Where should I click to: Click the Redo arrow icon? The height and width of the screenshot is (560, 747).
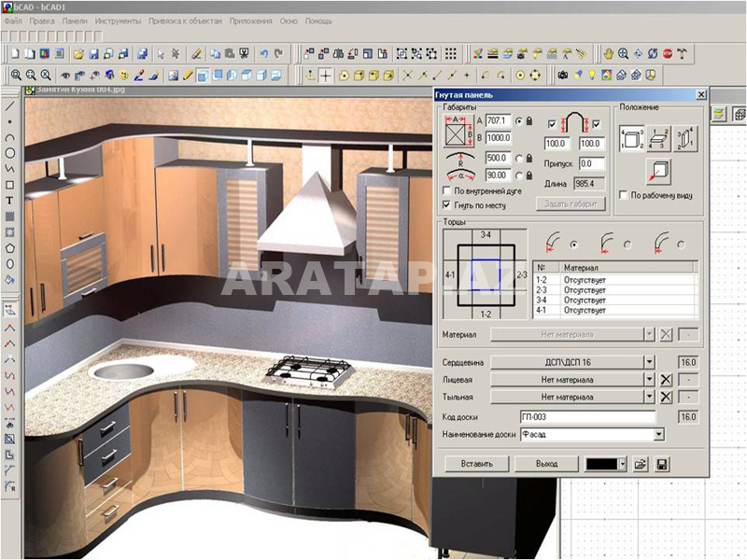278,54
